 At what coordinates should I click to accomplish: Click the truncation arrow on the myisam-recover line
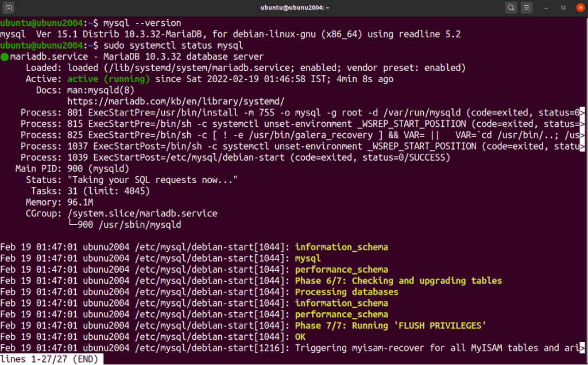tap(582, 348)
